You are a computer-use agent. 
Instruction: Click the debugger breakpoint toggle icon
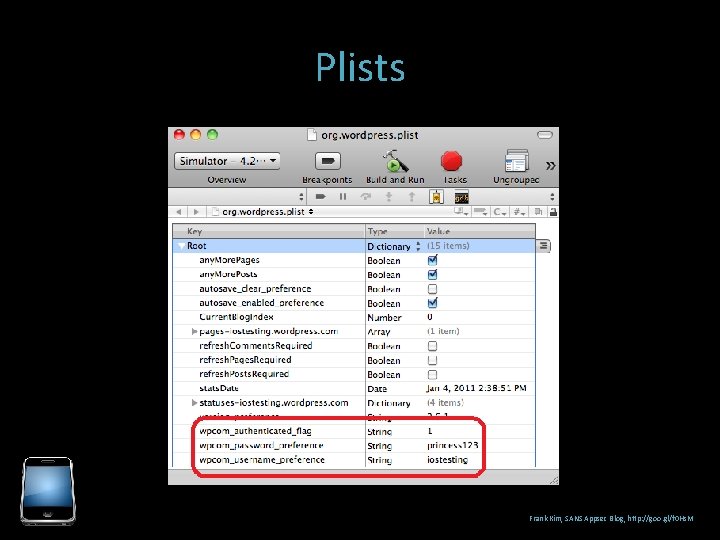point(321,197)
